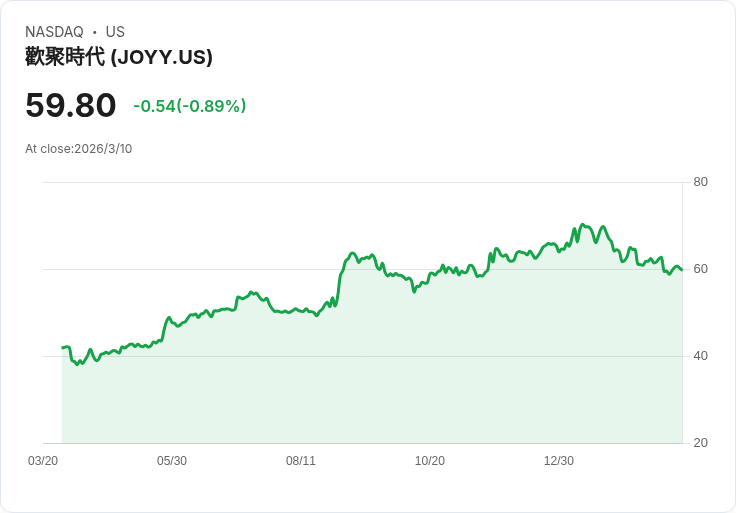
Task: Click the 05/30 x-axis date label
Action: [x=172, y=461]
